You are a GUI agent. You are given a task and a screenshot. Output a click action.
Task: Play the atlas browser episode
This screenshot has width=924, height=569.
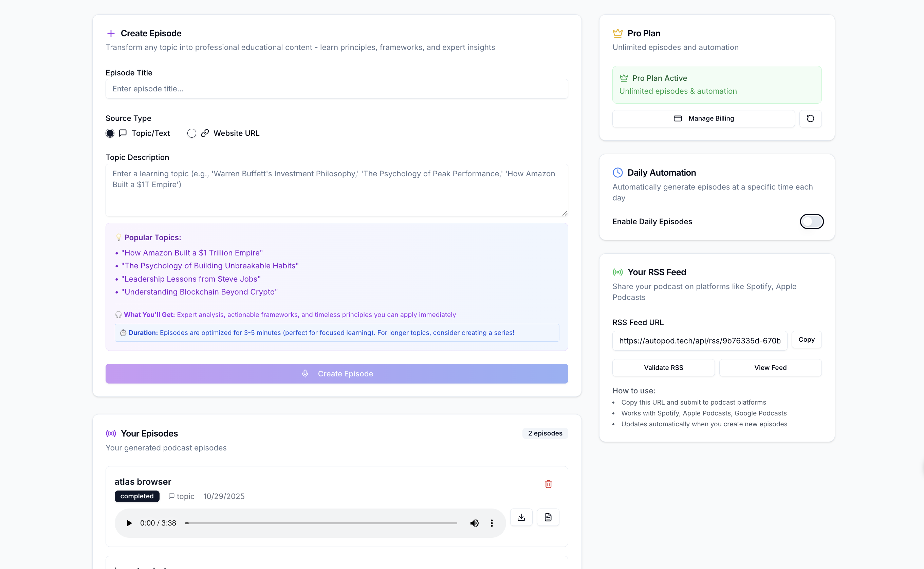tap(129, 523)
